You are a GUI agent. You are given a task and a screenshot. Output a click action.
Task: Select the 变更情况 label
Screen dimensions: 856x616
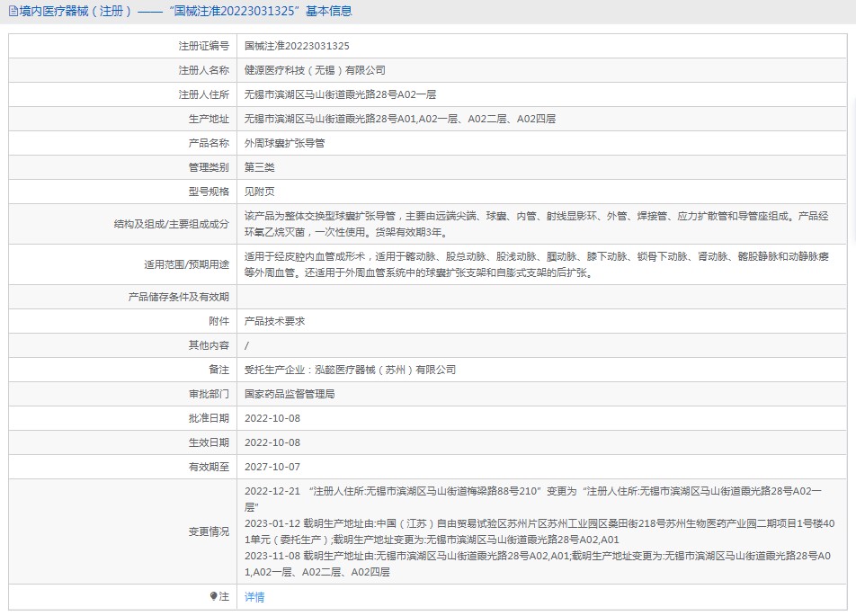209,531
